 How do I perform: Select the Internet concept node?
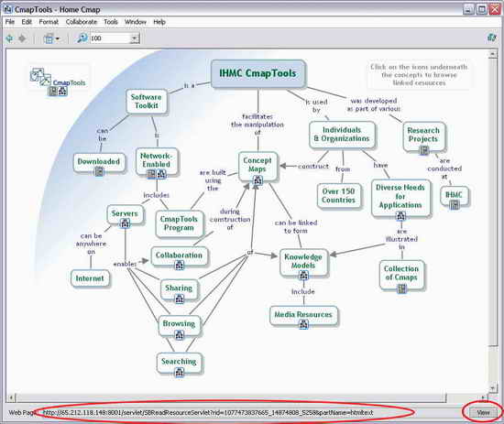(90, 278)
